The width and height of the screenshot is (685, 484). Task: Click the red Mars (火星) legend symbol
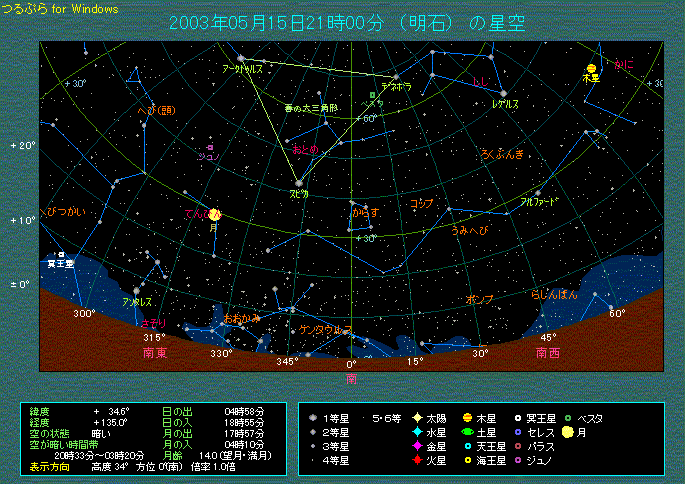418,460
